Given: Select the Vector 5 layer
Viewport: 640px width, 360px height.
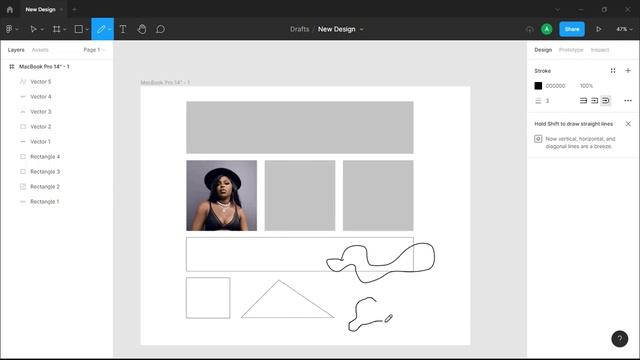Looking at the screenshot, I should [x=40, y=82].
